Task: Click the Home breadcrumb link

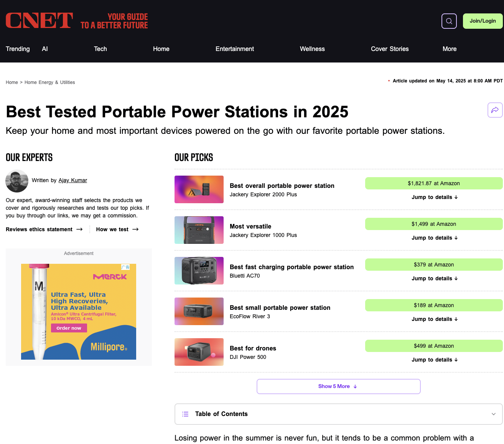Action: (x=12, y=82)
